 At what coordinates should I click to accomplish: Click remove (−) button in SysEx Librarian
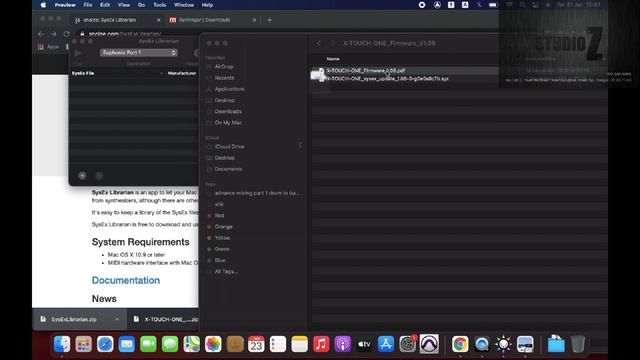99,176
